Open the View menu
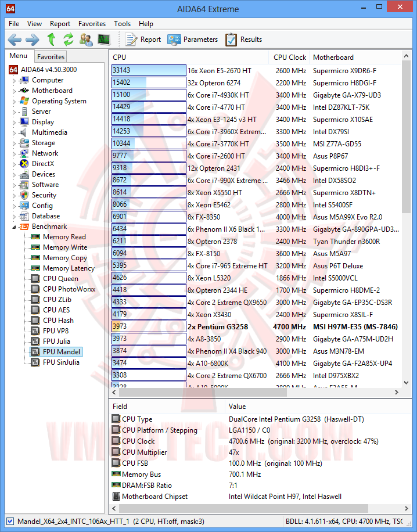Image resolution: width=417 pixels, height=532 pixels. click(35, 24)
